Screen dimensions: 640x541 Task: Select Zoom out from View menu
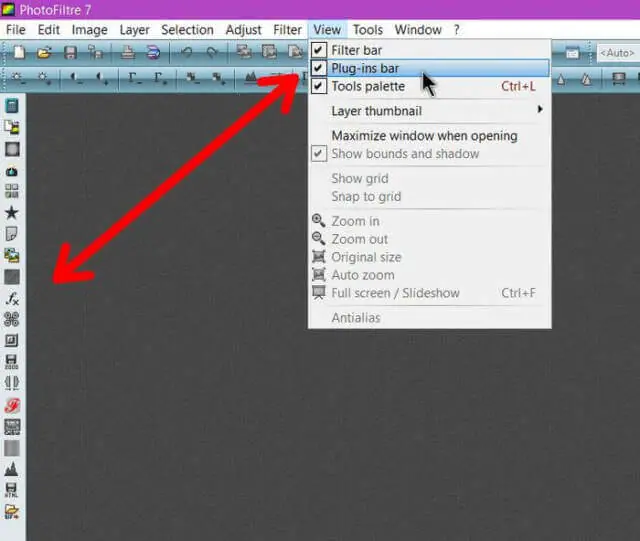pos(430,239)
